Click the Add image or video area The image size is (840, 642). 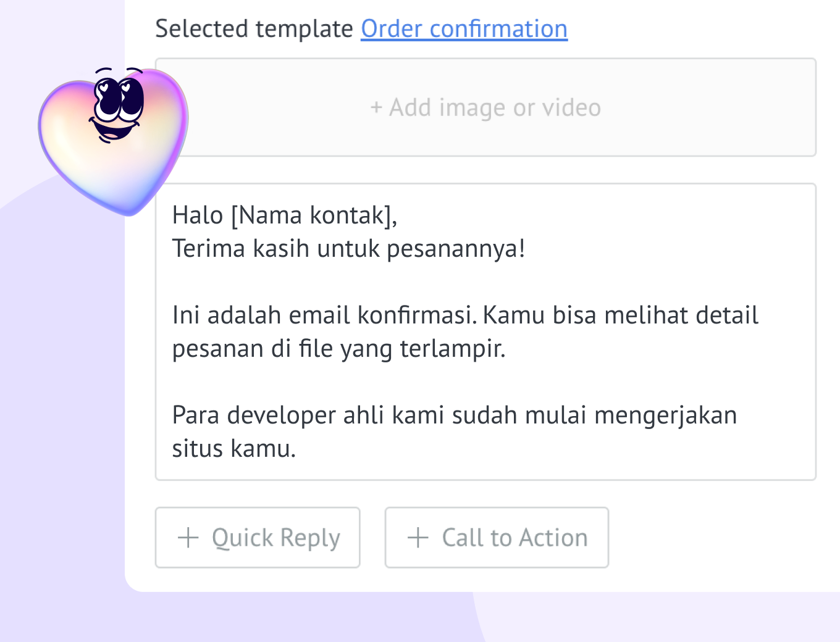point(485,107)
